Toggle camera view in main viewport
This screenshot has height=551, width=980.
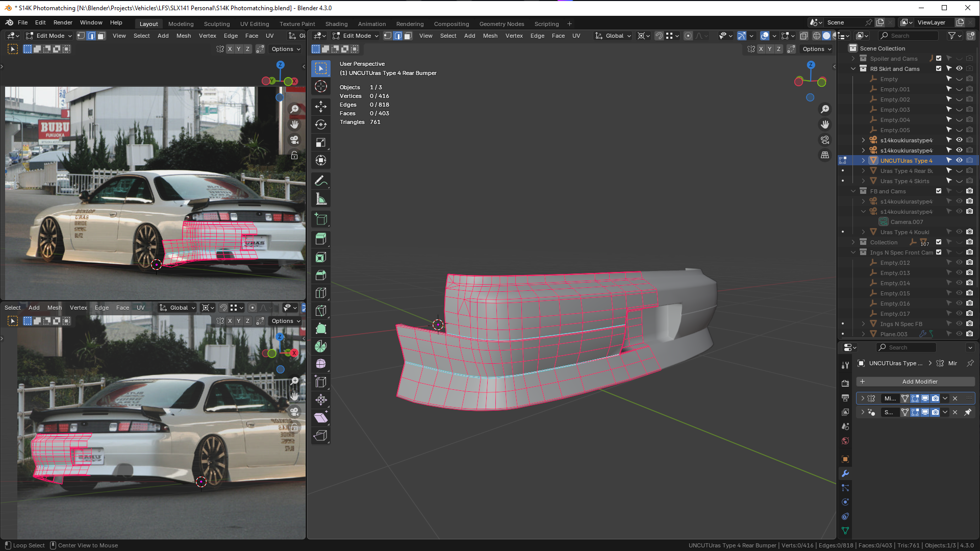coord(825,140)
